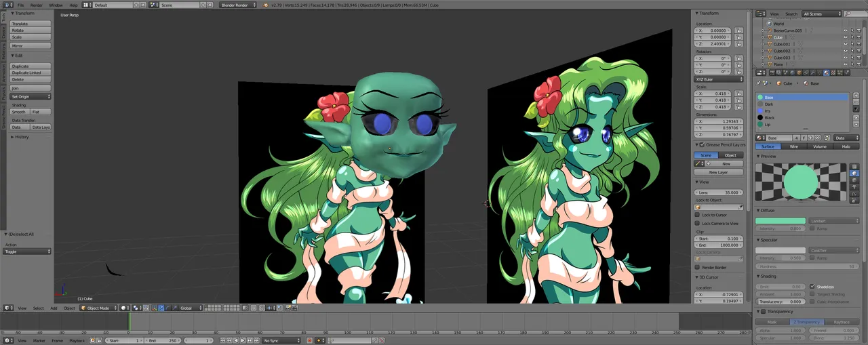Screen dimensions: 868x345
Task: Click the Translate button
Action: 31,24
